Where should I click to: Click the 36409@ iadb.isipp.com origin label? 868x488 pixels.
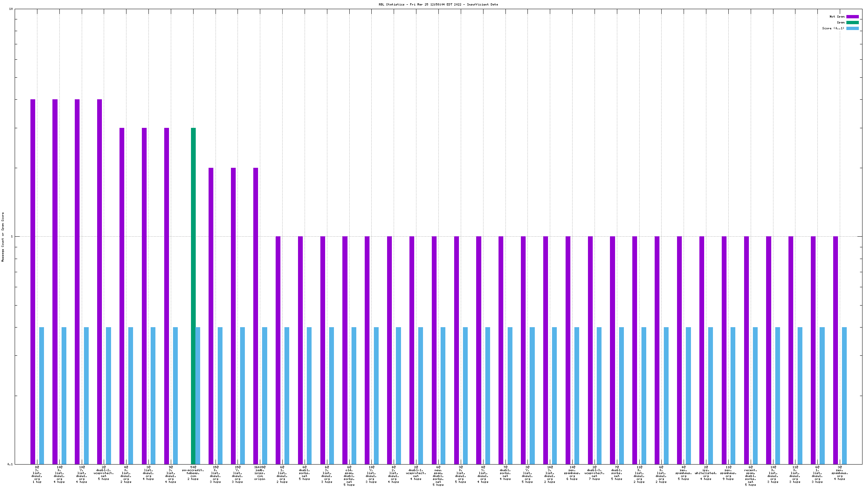260,473
